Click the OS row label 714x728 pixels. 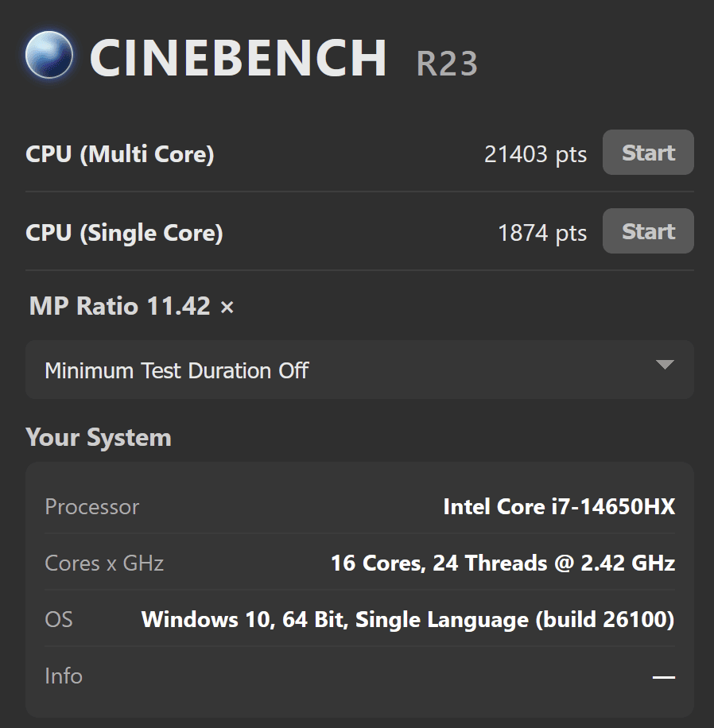(x=59, y=620)
